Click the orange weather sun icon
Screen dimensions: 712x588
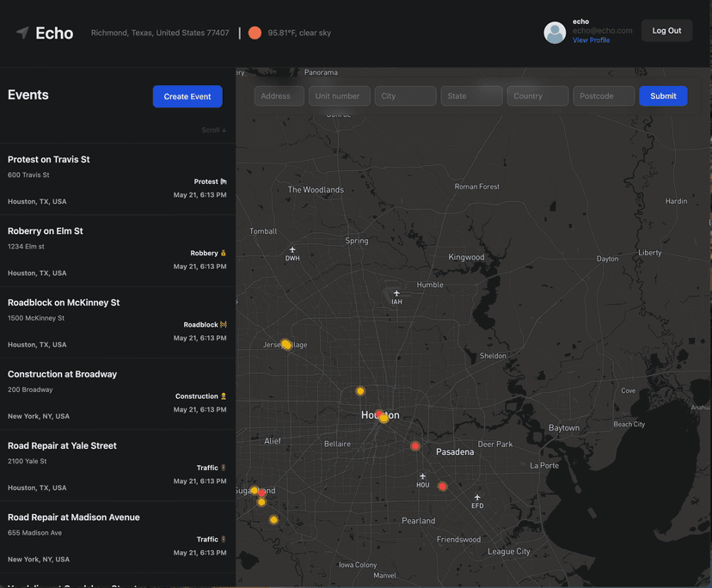(x=255, y=33)
